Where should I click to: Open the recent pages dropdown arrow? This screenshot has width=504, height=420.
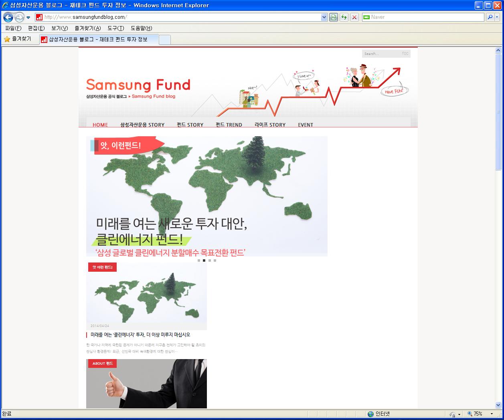pos(28,18)
